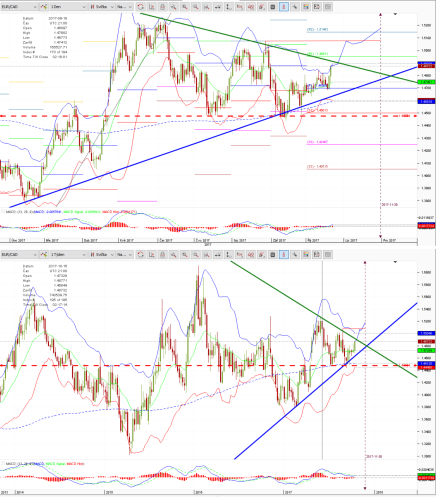Open the EUR/CAD symbol dropdown in top chart
The image size is (437, 500).
19,7
